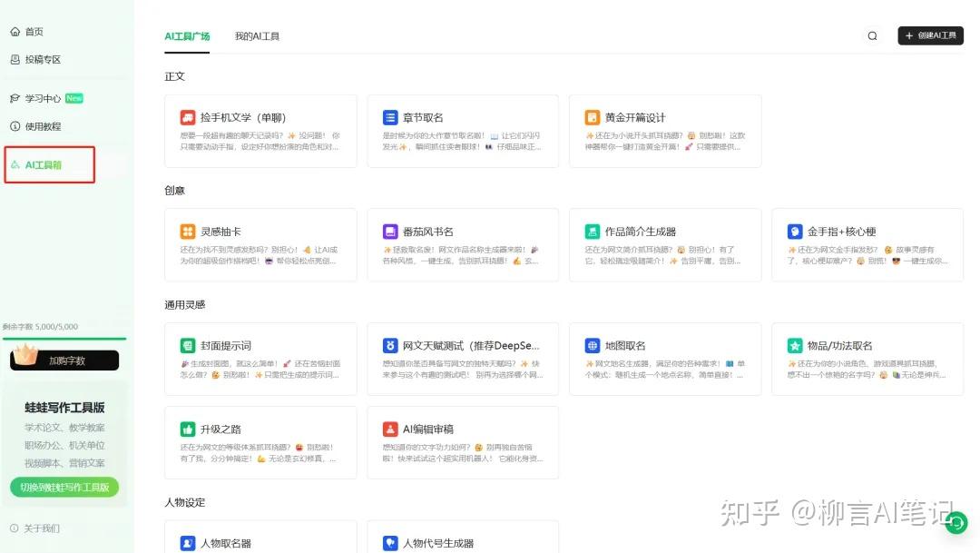Screen dimensions: 980x553
Task: Click the crown icon on 加购字数
Action: 25,354
